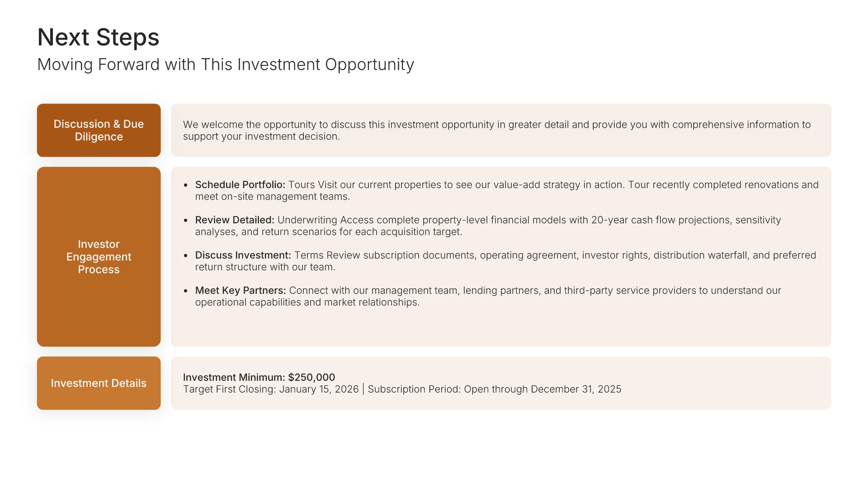This screenshot has width=868, height=488.
Task: Select the "Moving Forward with This Investment Opportunity" subtitle
Action: pyautogui.click(x=225, y=65)
